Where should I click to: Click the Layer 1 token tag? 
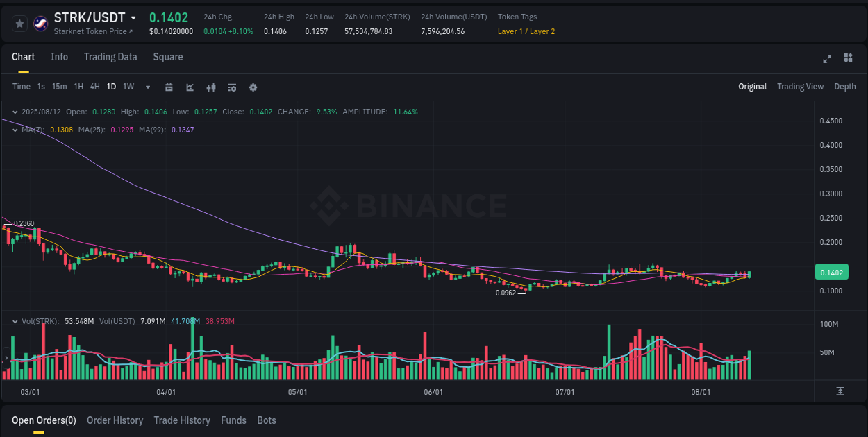[x=510, y=31]
